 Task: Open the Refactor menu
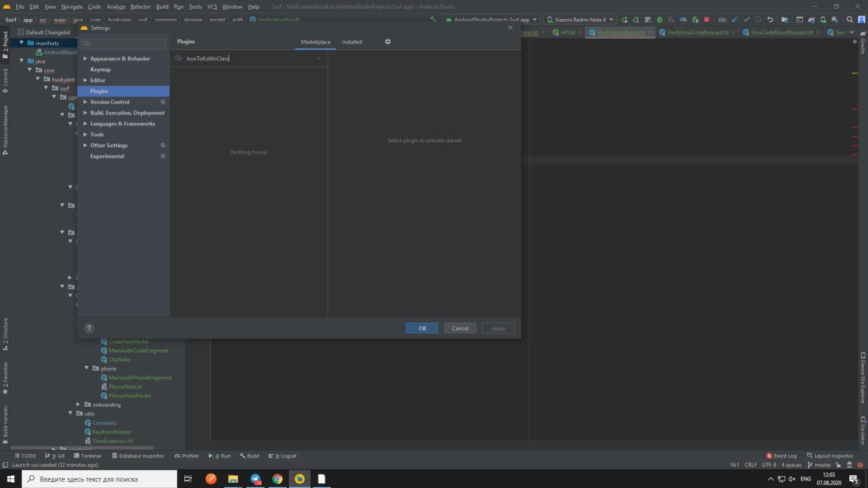140,6
